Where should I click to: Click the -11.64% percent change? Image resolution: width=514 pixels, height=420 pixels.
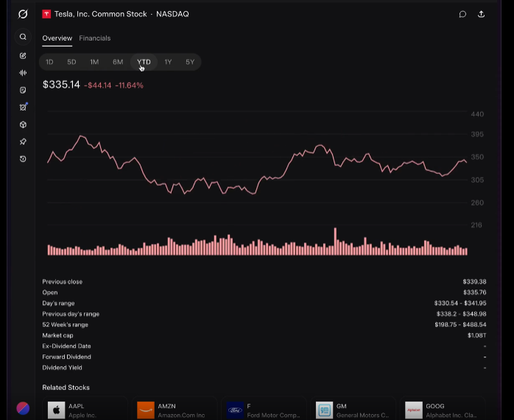point(129,85)
